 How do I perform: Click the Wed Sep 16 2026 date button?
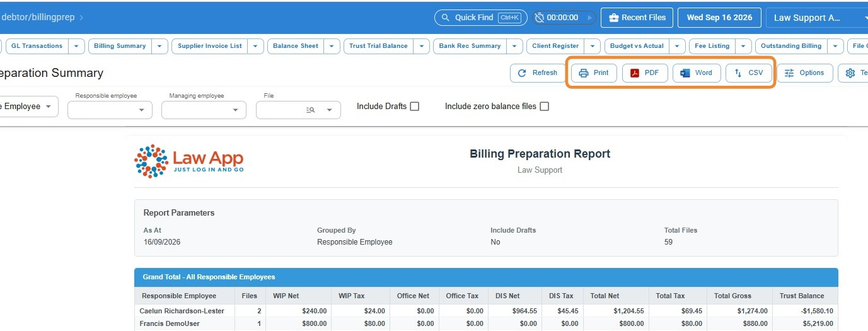coord(719,18)
